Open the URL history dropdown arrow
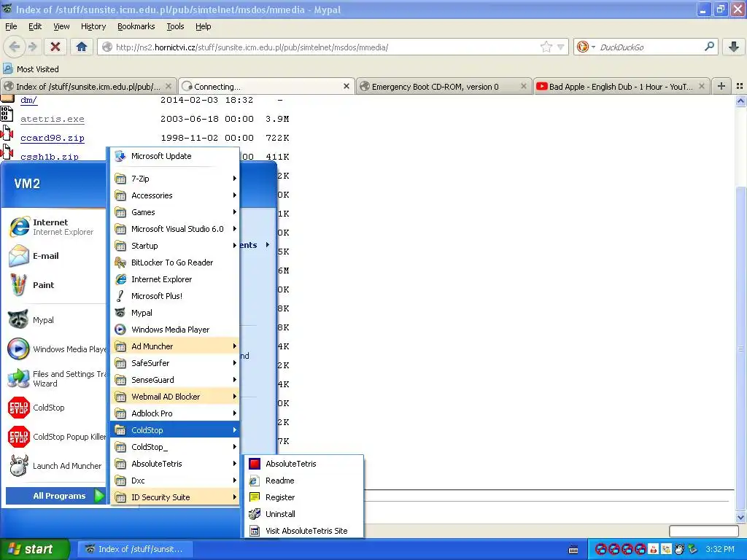Image resolution: width=747 pixels, height=560 pixels. click(x=561, y=47)
